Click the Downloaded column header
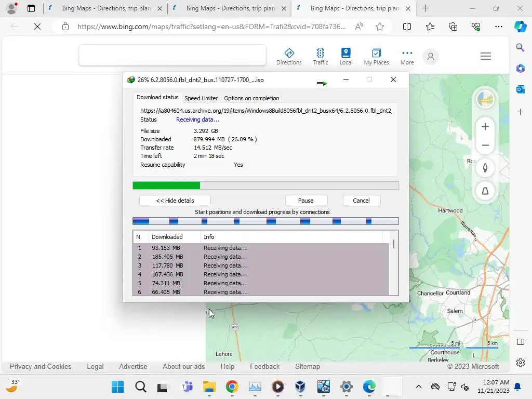 175,237
